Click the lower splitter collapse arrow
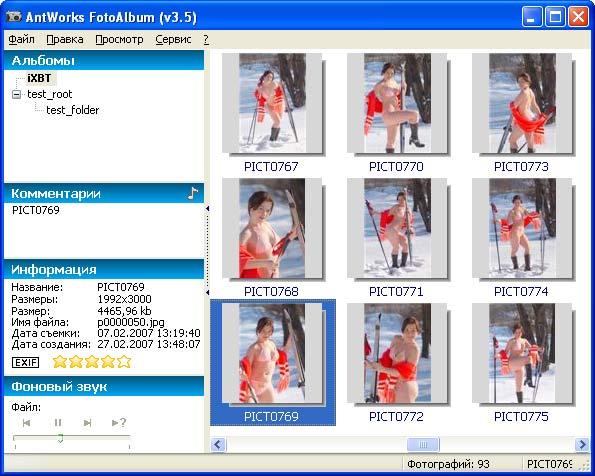The image size is (595, 476). 207,293
